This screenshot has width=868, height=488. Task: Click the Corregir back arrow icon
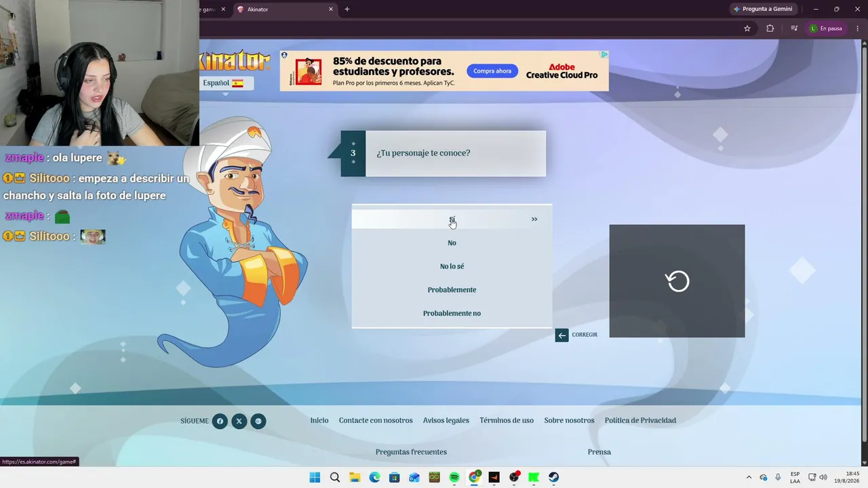(x=561, y=335)
